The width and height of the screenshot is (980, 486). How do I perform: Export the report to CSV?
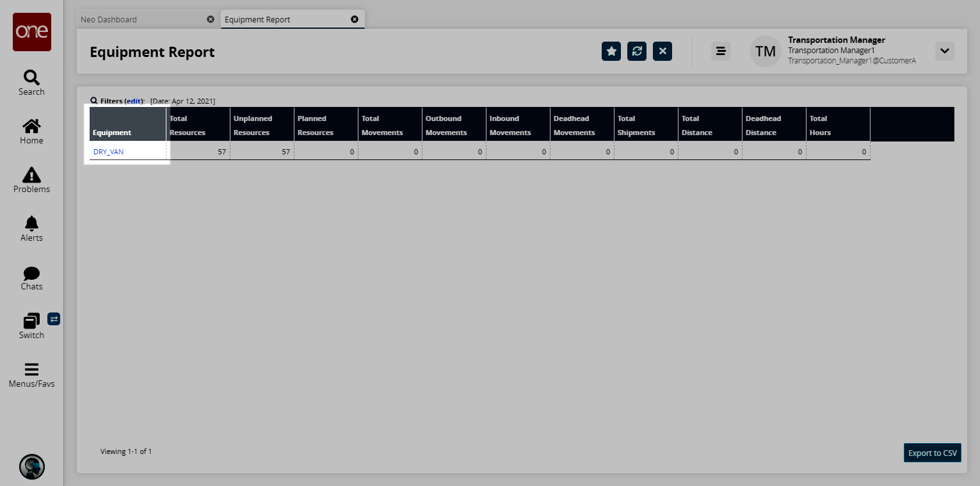933,453
